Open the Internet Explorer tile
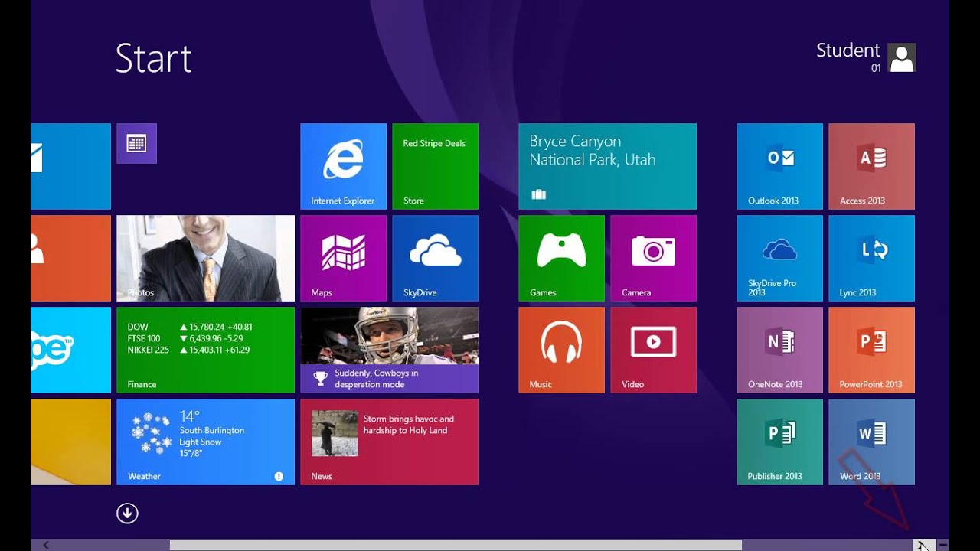980x551 pixels. click(x=343, y=166)
